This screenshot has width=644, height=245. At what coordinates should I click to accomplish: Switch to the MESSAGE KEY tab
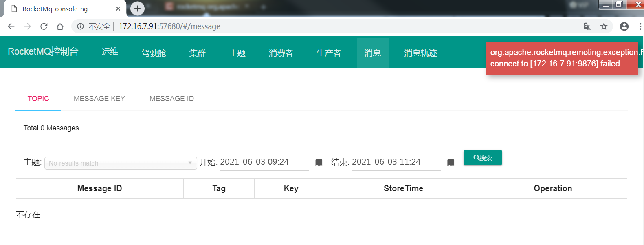(99, 99)
